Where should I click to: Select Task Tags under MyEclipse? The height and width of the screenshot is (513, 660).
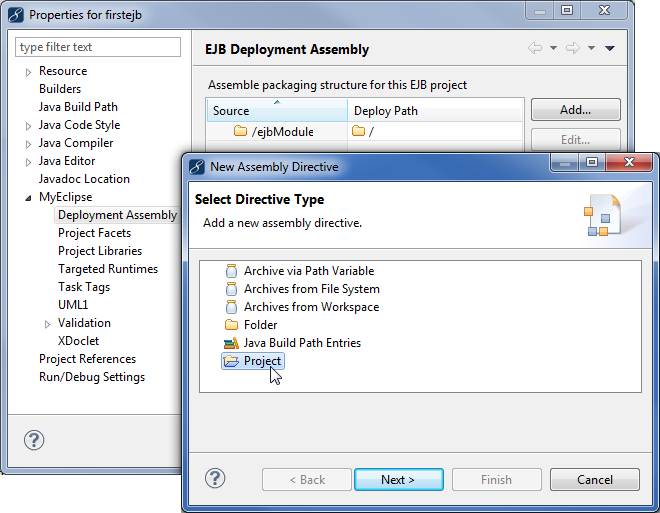pyautogui.click(x=84, y=287)
